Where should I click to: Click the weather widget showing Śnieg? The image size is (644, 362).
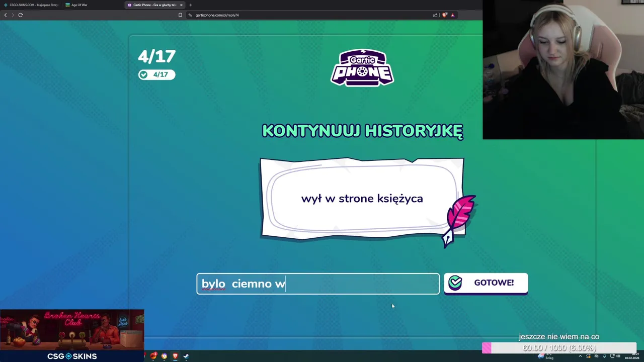point(545,356)
